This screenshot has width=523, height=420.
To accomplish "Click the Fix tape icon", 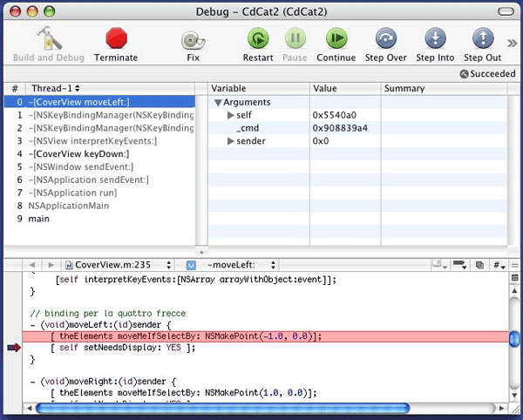I will 193,40.
